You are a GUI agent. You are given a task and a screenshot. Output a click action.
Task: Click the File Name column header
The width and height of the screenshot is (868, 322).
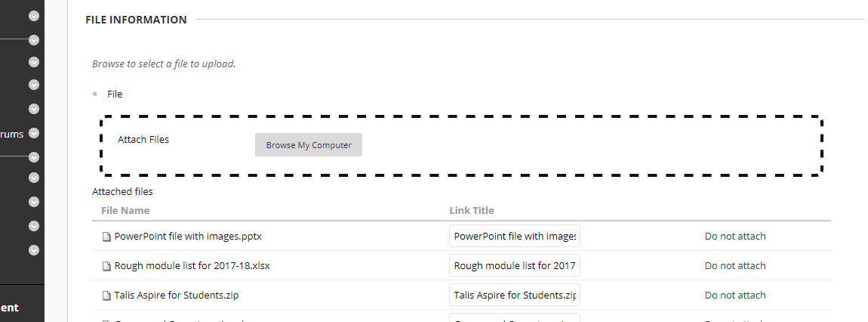click(x=125, y=211)
